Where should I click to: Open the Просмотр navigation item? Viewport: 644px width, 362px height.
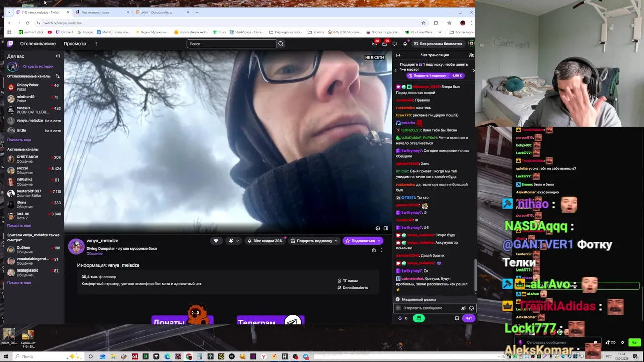coord(74,44)
